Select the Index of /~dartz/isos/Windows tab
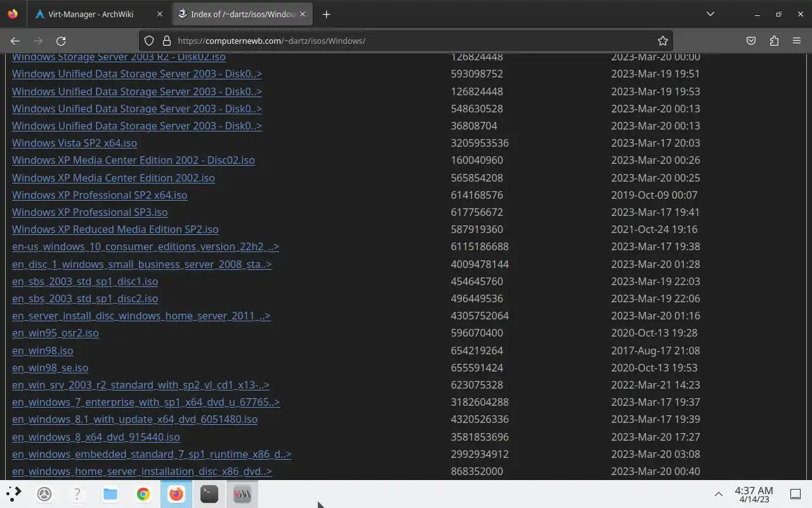812x508 pixels. coord(242,14)
